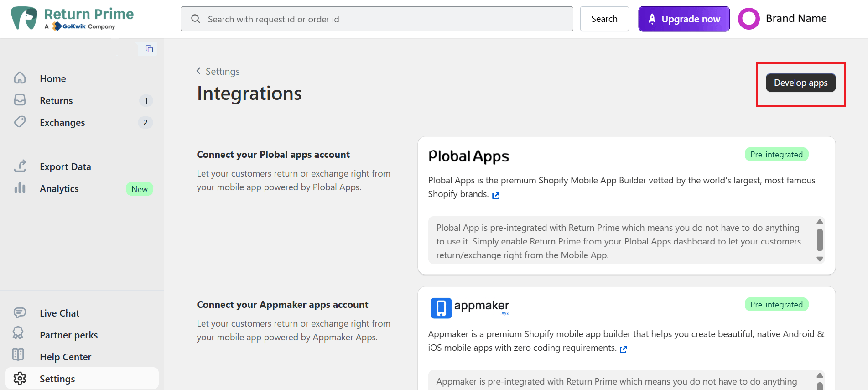Open Plobal Apps external link icon
The image size is (868, 390).
tap(496, 195)
